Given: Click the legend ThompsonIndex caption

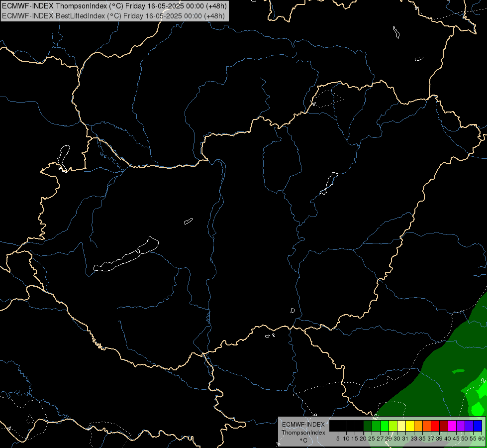Looking at the screenshot, I should (x=303, y=433).
